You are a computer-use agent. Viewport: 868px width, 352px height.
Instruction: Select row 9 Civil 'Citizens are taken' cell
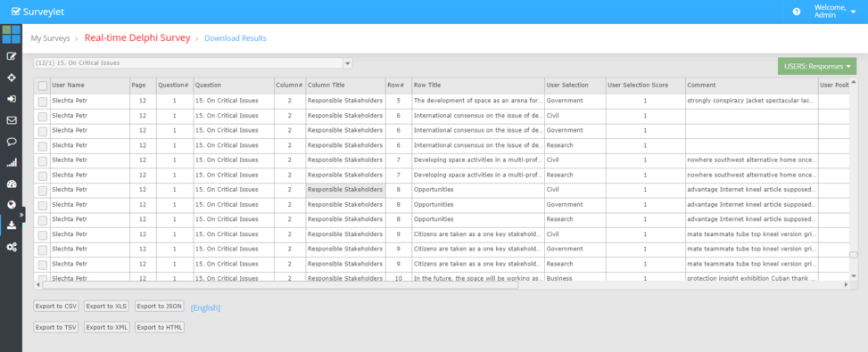coord(478,235)
